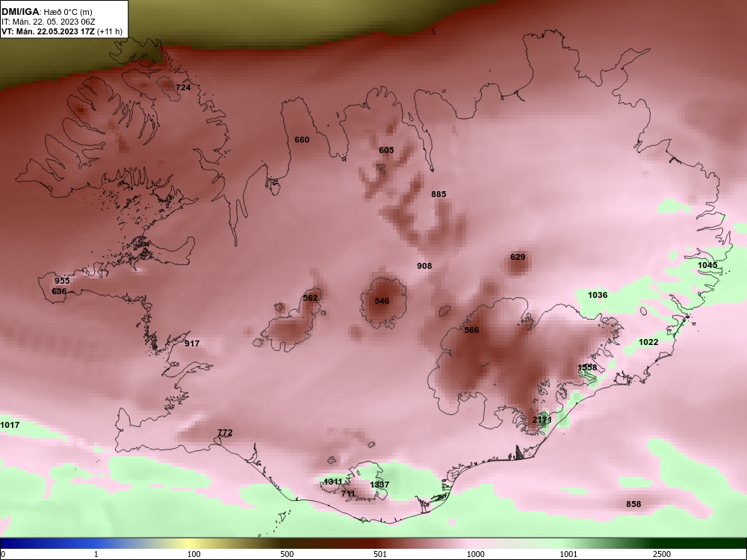Viewport: 747px width, 560px height.
Task: Click the legend tick label 2500
Action: point(662,554)
